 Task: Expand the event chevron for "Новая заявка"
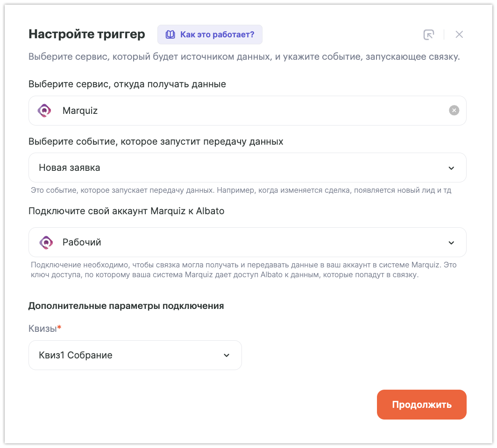pyautogui.click(x=451, y=168)
